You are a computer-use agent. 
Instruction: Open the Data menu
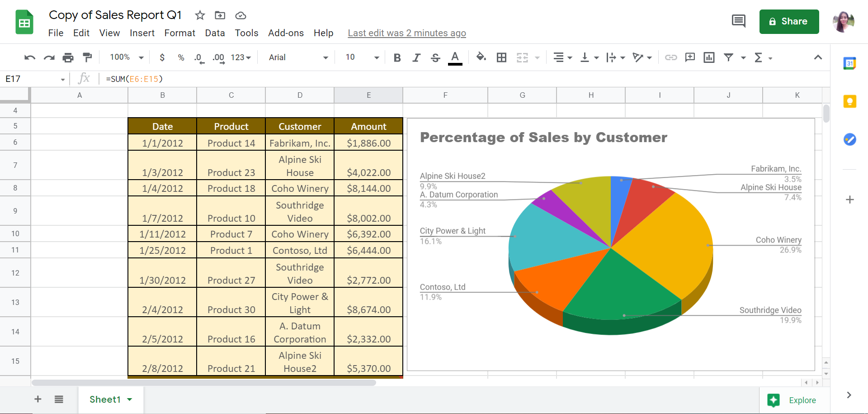click(215, 33)
